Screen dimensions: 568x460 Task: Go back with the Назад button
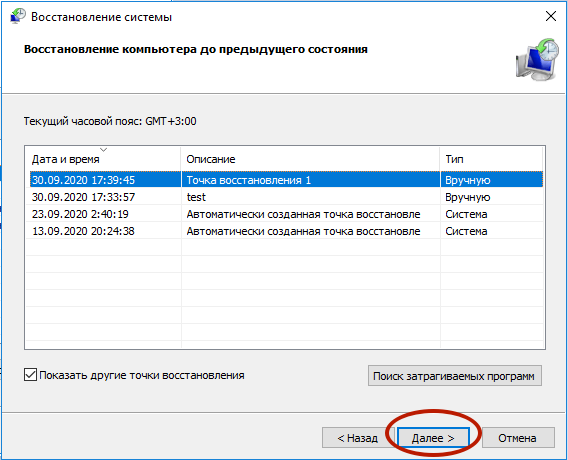[x=358, y=438]
